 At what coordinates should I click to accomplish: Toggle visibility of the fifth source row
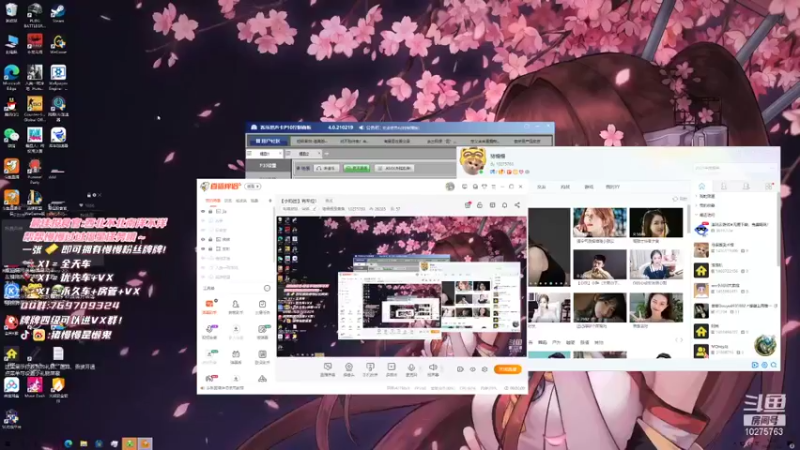pos(203,248)
